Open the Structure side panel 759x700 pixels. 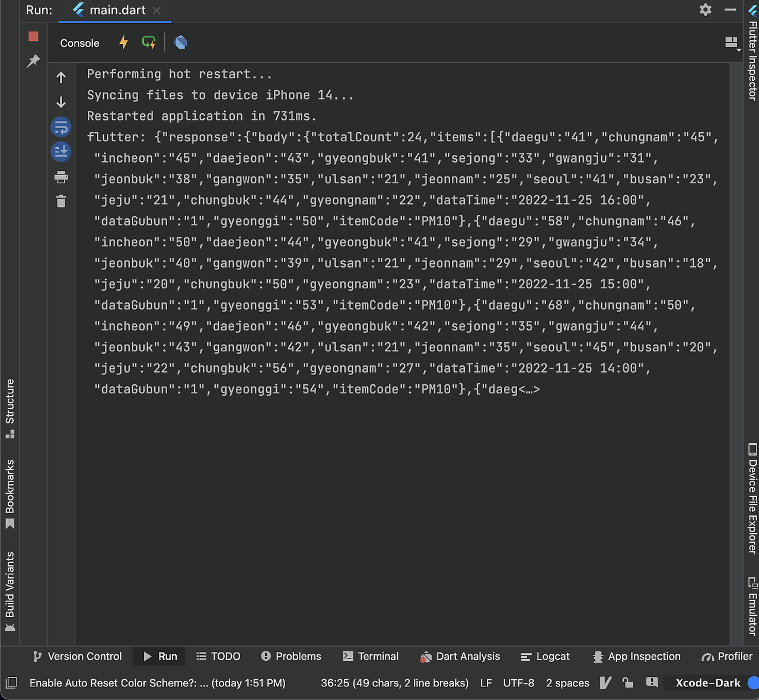(x=9, y=409)
